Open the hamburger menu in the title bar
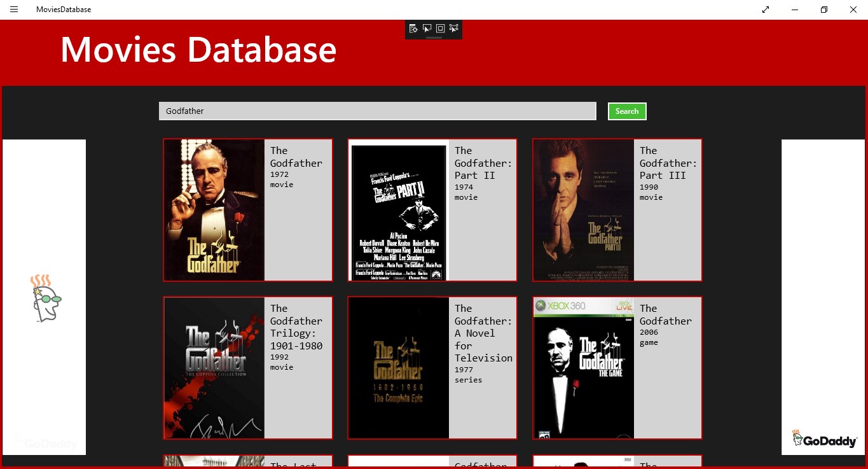The height and width of the screenshot is (469, 868). pos(14,10)
